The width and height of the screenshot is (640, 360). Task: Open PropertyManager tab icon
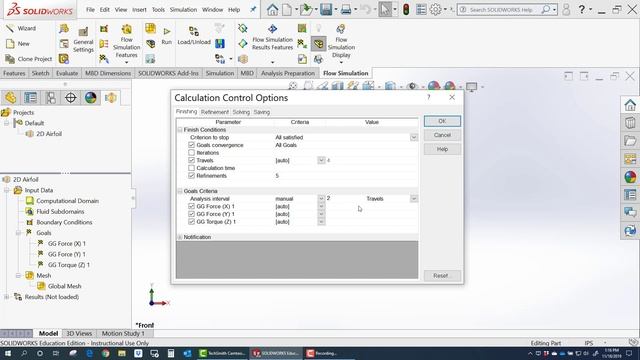[x=31, y=98]
